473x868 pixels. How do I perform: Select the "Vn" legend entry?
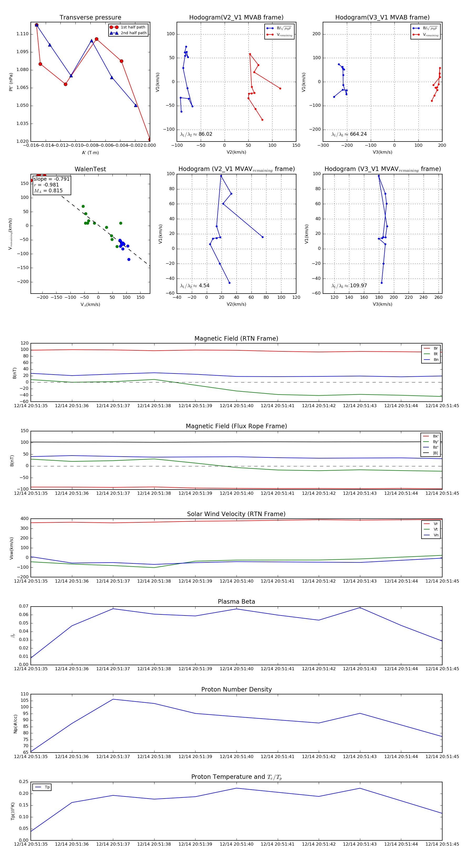(431, 535)
